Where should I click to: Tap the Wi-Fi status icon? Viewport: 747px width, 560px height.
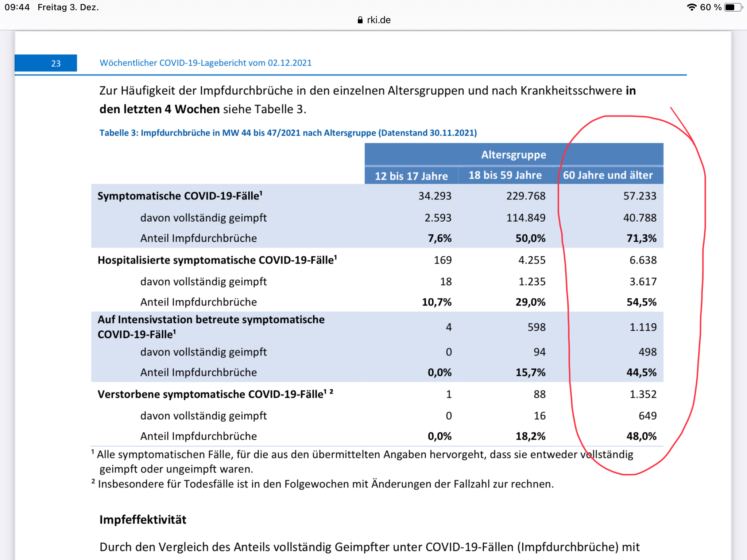(692, 7)
